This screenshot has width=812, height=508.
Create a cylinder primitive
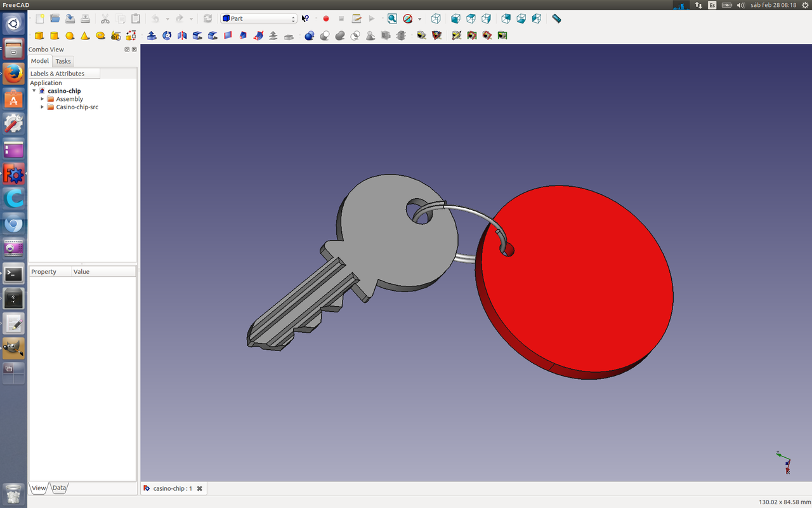pos(55,36)
